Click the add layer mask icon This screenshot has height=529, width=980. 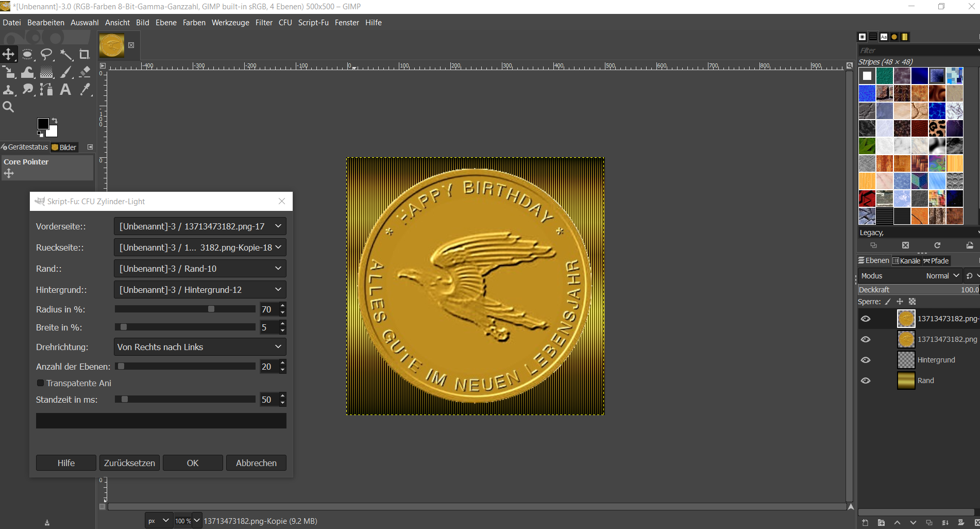pos(961,522)
